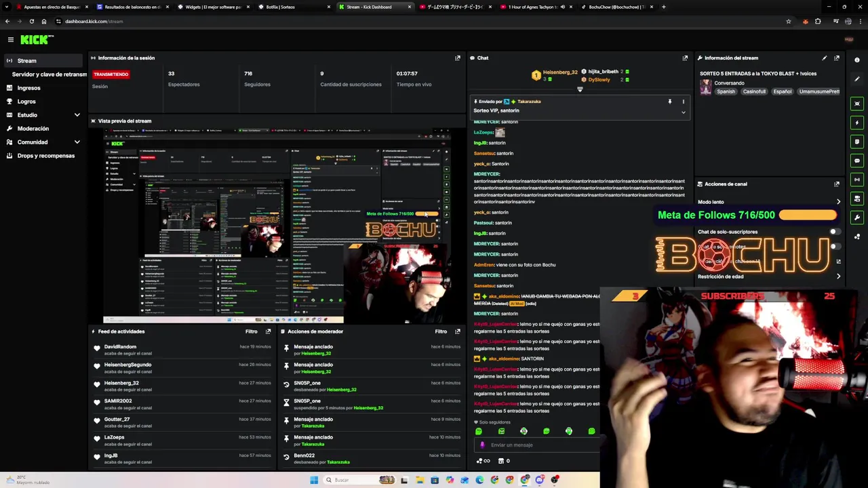Screen dimensions: 868x488
Task: Pop out the Feed de actividades panel
Action: point(268,331)
